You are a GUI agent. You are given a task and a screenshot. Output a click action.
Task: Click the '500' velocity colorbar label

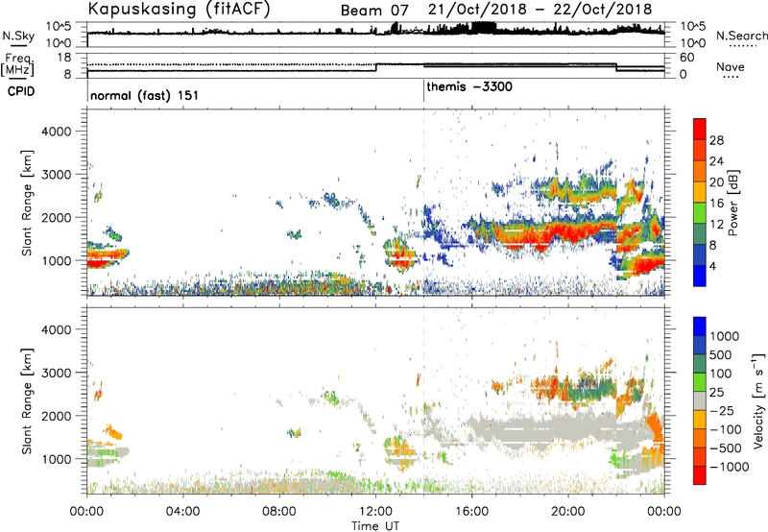[x=721, y=355]
